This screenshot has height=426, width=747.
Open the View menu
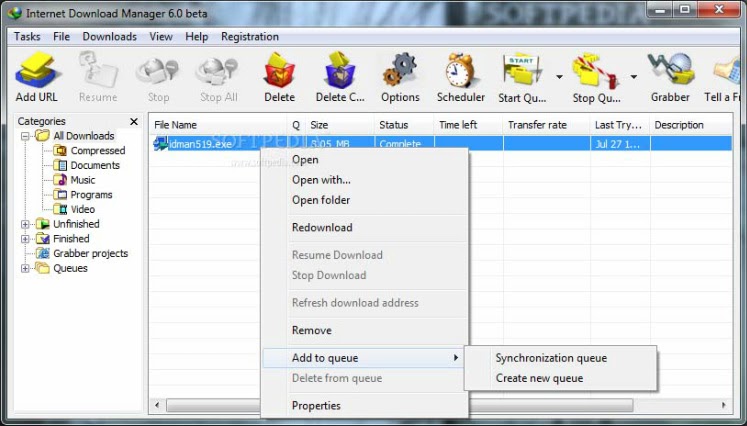(161, 37)
